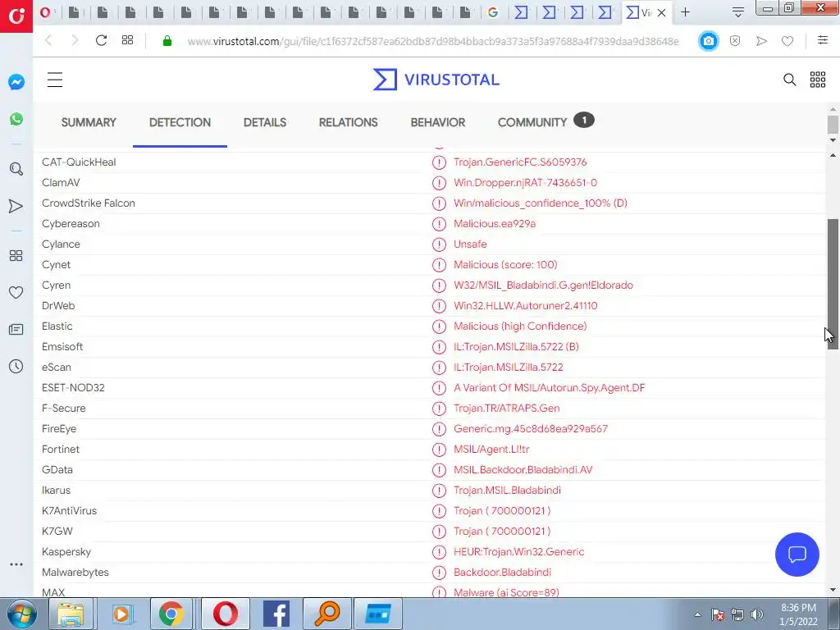Open the tab list menu icon
Viewport: 840px width, 630px height.
[x=737, y=12]
